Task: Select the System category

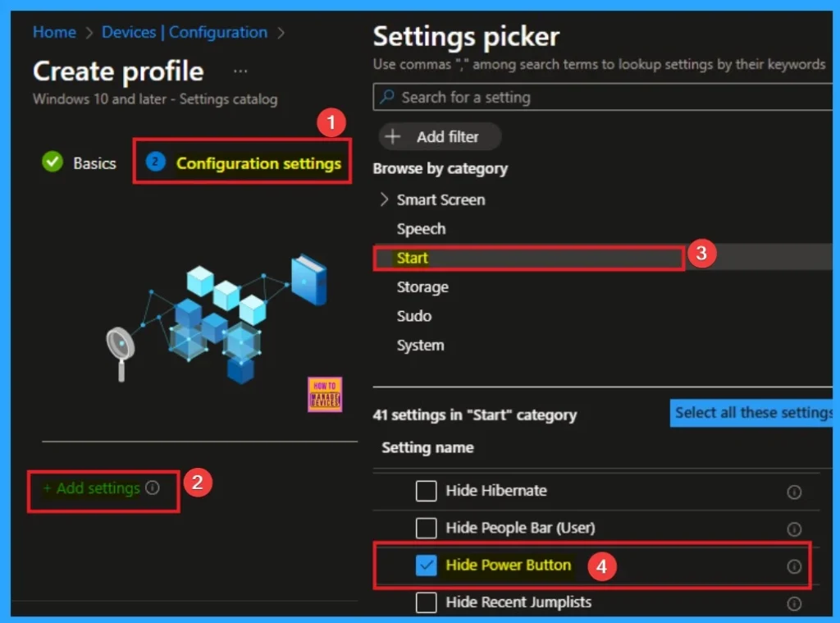Action: [420, 346]
